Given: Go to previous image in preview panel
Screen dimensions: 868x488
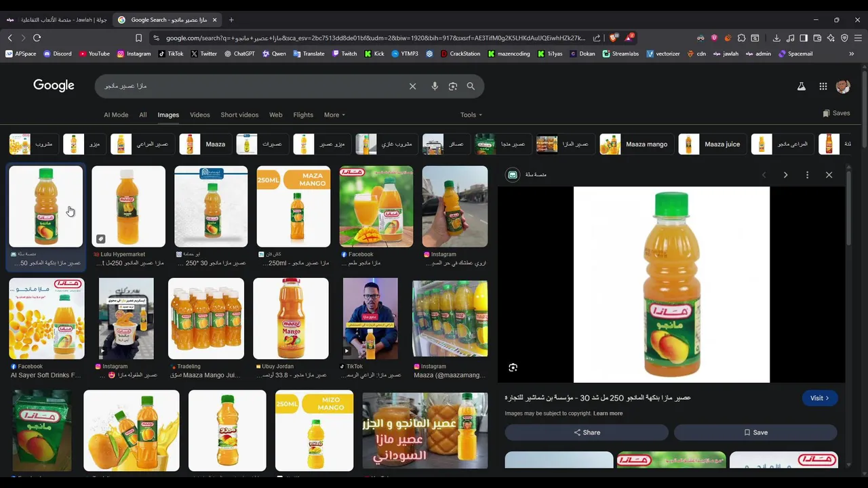Looking at the screenshot, I should (764, 175).
